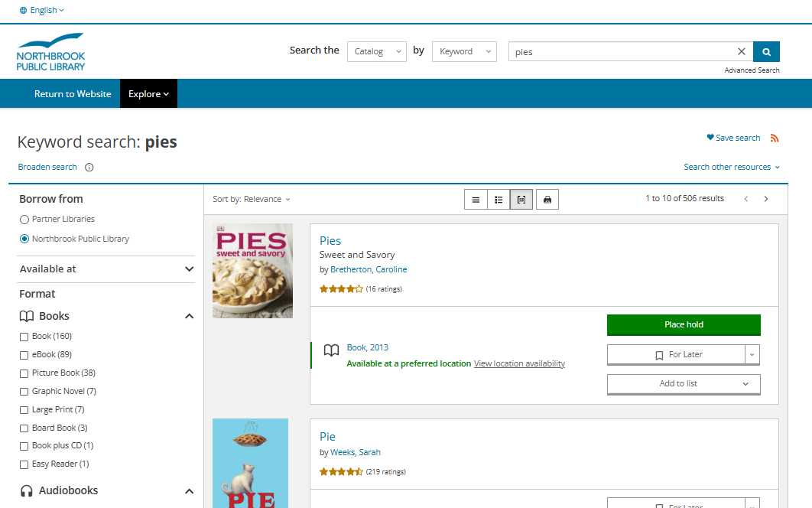Viewport: 812px width, 508px height.
Task: Click the Book, 2013 format link
Action: point(368,347)
